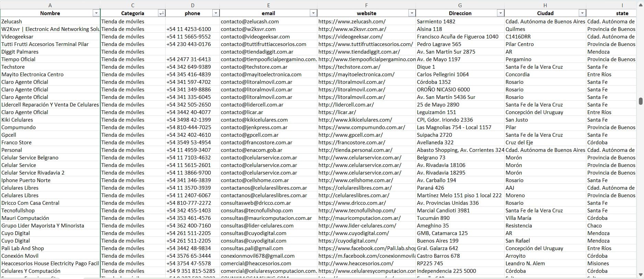
Task: Click the "Pali Lab And Shop" cell
Action: pos(50,248)
